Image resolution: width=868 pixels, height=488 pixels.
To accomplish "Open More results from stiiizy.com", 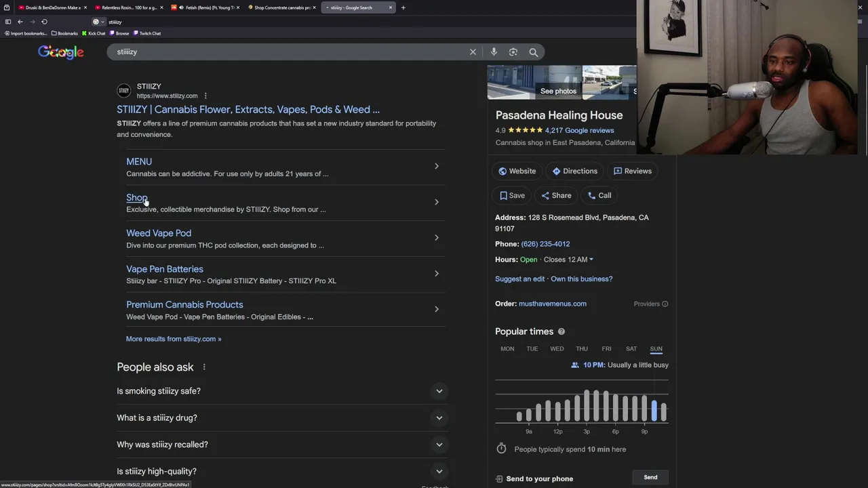I will tap(174, 339).
